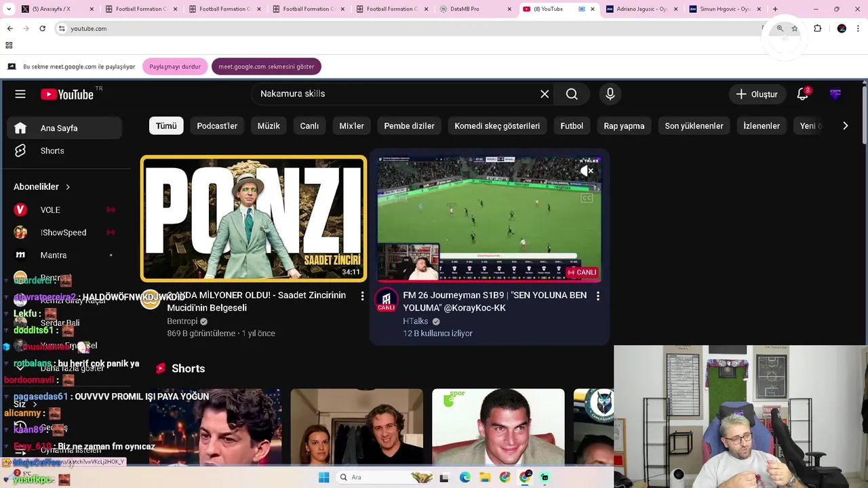Unmute the live preview speaker icon
The width and height of the screenshot is (868, 488).
(587, 171)
